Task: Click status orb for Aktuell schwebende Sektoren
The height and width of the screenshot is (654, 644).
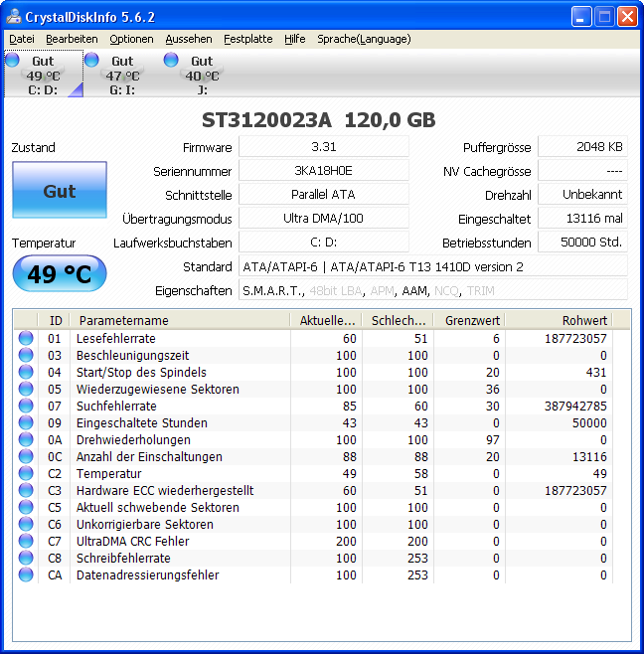Action: click(26, 507)
